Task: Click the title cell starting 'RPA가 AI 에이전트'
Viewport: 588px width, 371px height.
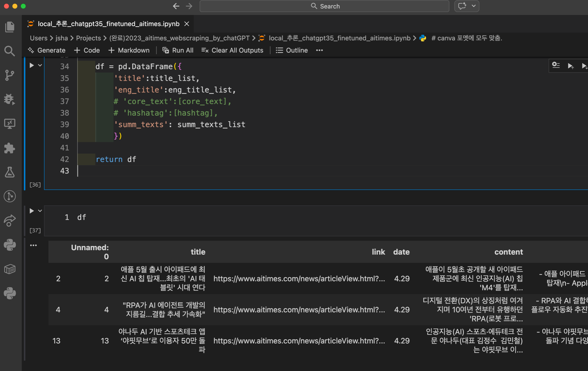Action: pos(164,310)
